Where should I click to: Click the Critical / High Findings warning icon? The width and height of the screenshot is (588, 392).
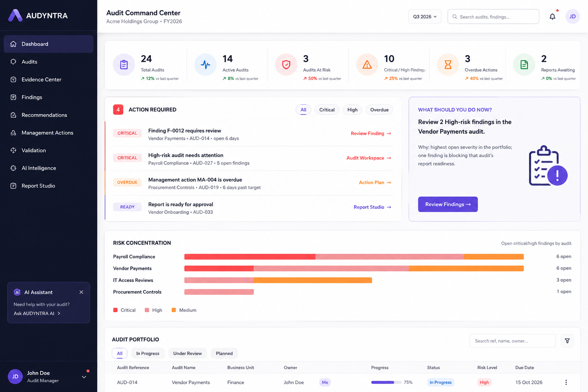[367, 65]
